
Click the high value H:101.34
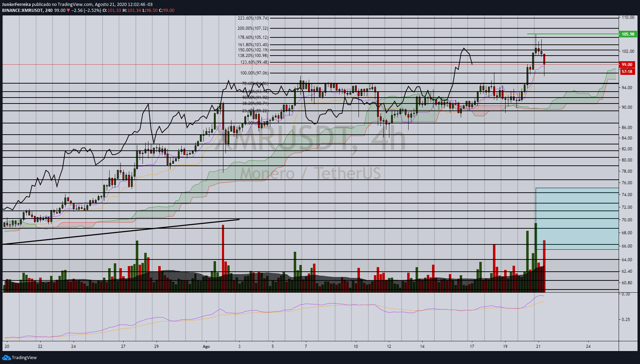point(132,10)
